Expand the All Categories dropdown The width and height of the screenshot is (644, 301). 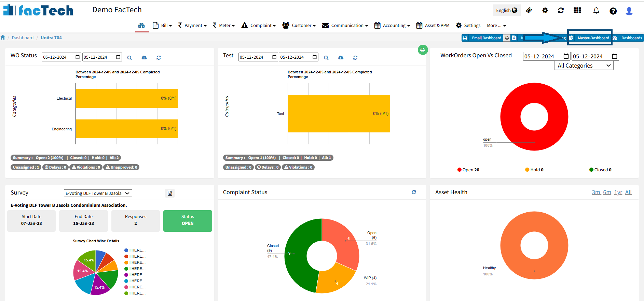(x=584, y=66)
